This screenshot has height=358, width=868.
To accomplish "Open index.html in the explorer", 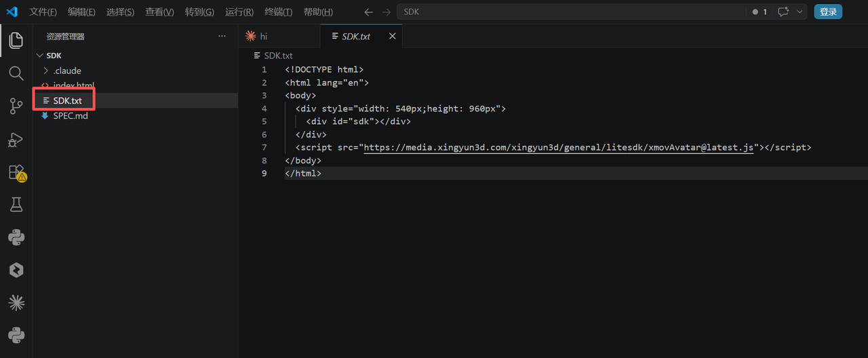I will tap(136, 85).
